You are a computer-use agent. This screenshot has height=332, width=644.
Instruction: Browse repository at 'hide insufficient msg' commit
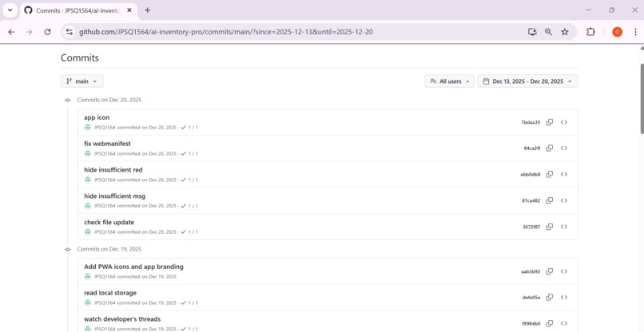[564, 200]
